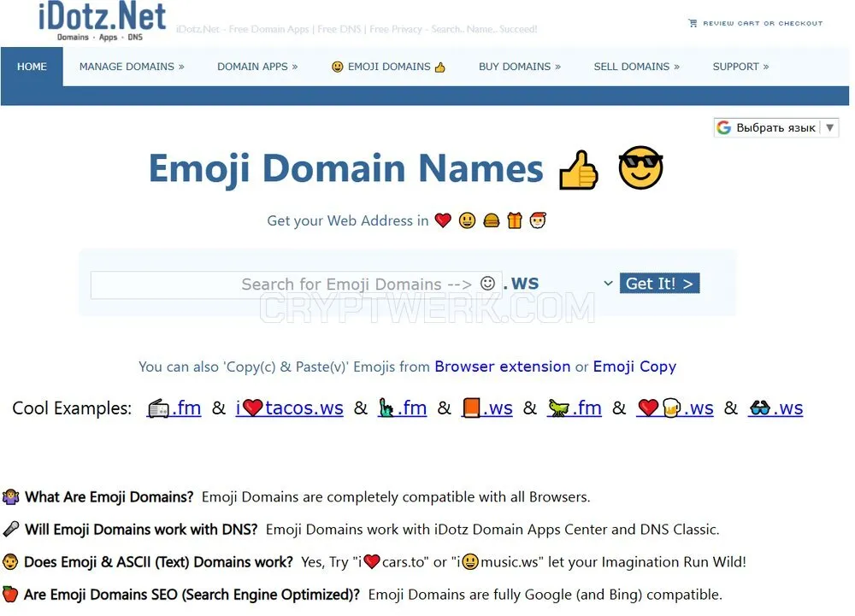Image resolution: width=855 pixels, height=616 pixels.
Task: Expand the Sell Domains menu
Action: [x=636, y=67]
